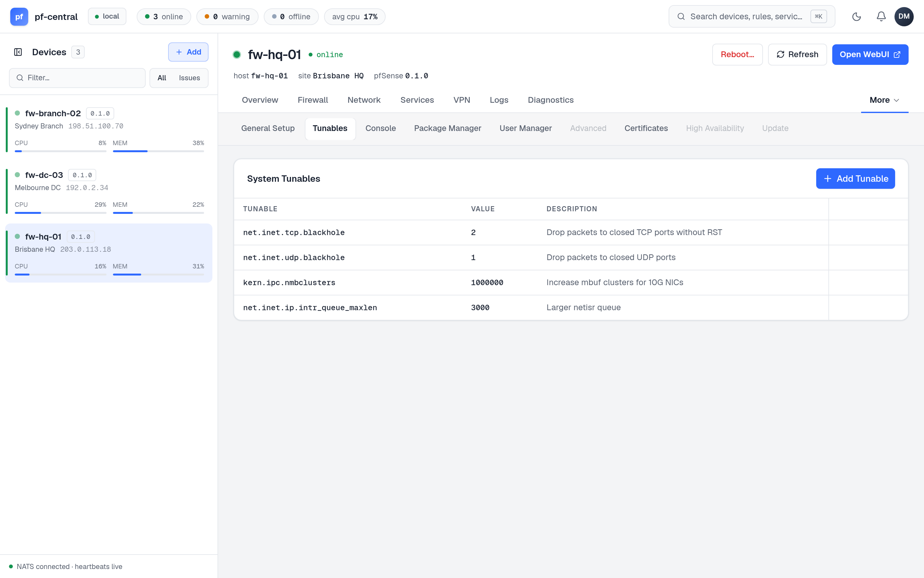This screenshot has height=578, width=924.
Task: Show only Issues devices filter
Action: click(189, 78)
